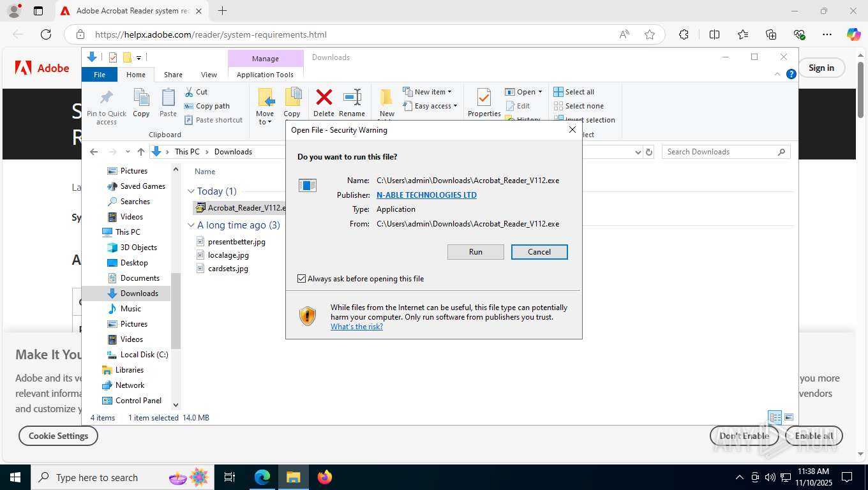Click the Rename icon
This screenshot has width=868, height=490.
click(x=352, y=103)
